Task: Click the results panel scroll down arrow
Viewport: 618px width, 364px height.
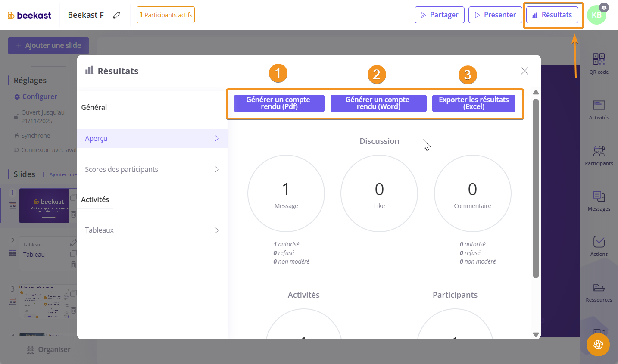Action: (536, 334)
